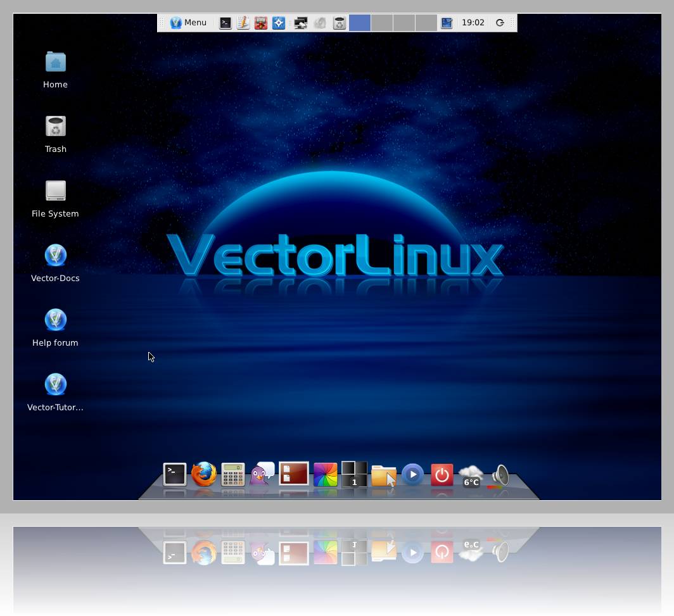Launch Pidgin messenger from the dock
The image size is (674, 616).
click(x=262, y=474)
